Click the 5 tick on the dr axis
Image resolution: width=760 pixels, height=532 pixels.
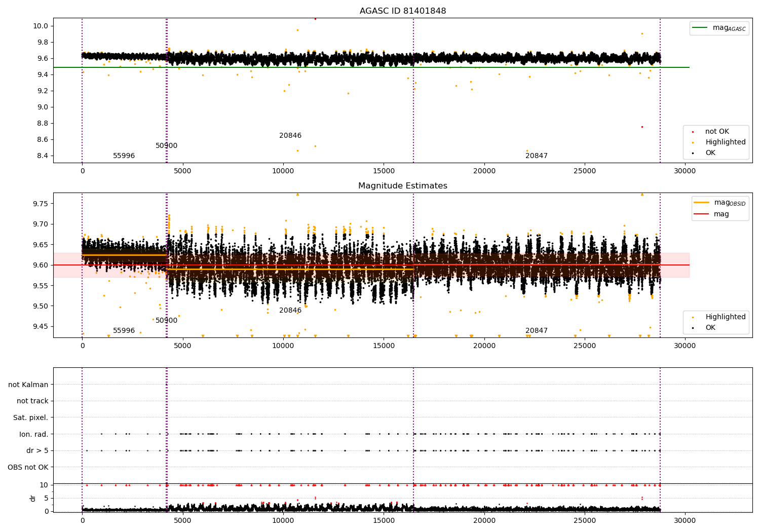click(x=46, y=498)
